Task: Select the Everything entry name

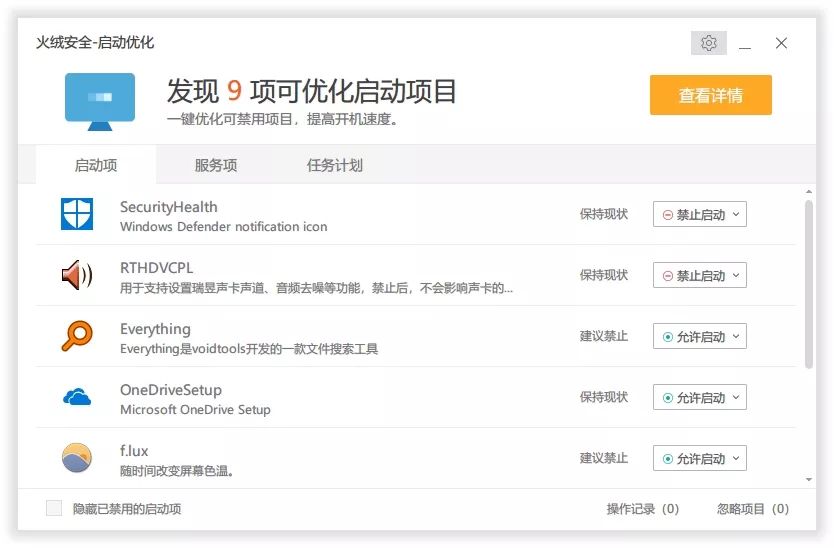Action: pyautogui.click(x=155, y=329)
